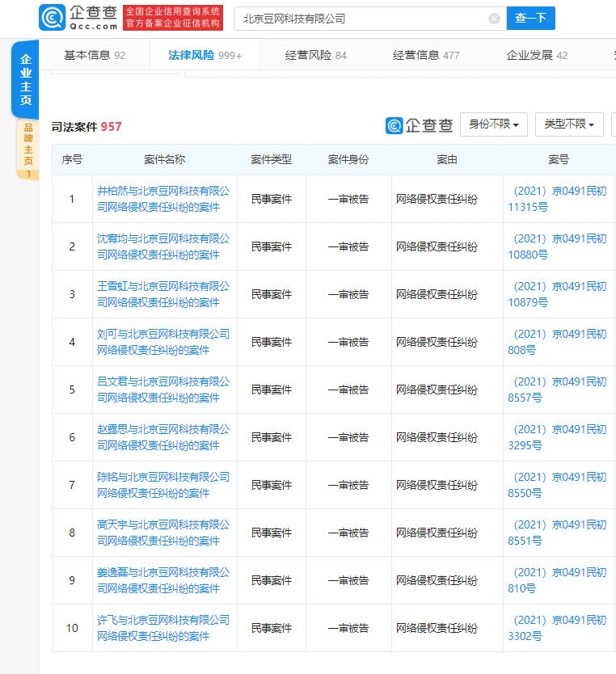Open the 赵露思 case name link
Image resolution: width=616 pixels, height=674 pixels.
(164, 437)
